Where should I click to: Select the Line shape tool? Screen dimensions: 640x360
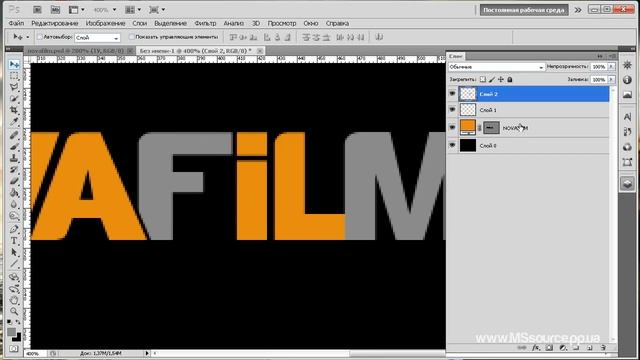14,264
